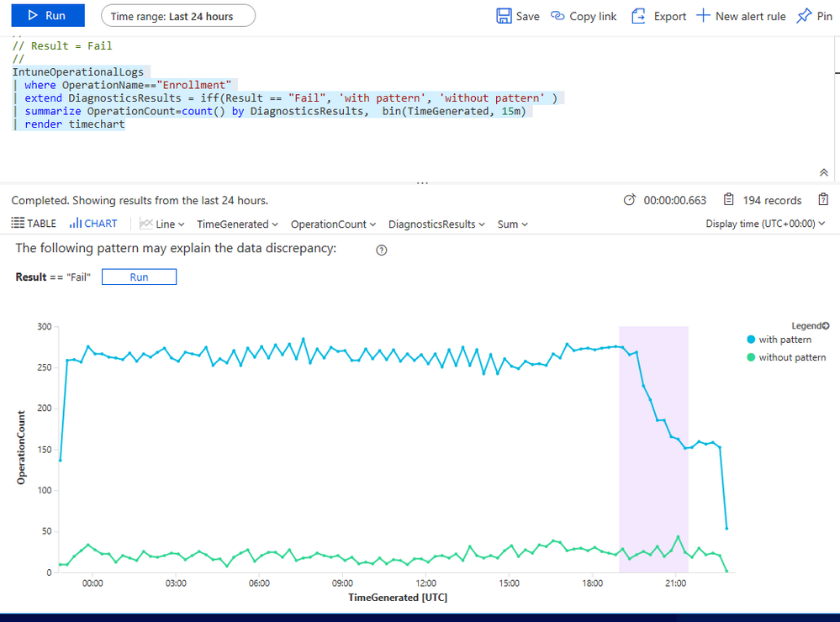The width and height of the screenshot is (840, 622).
Task: Open the OperationCount dropdown
Action: coord(333,224)
